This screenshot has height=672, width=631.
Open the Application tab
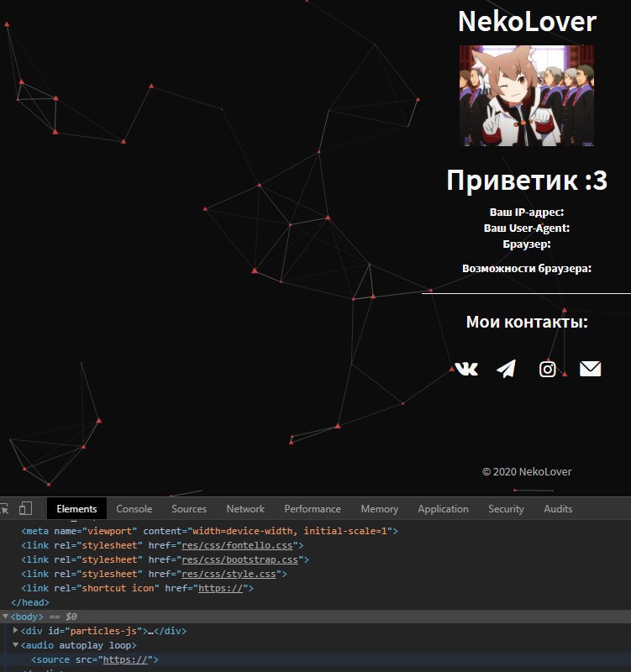444,509
